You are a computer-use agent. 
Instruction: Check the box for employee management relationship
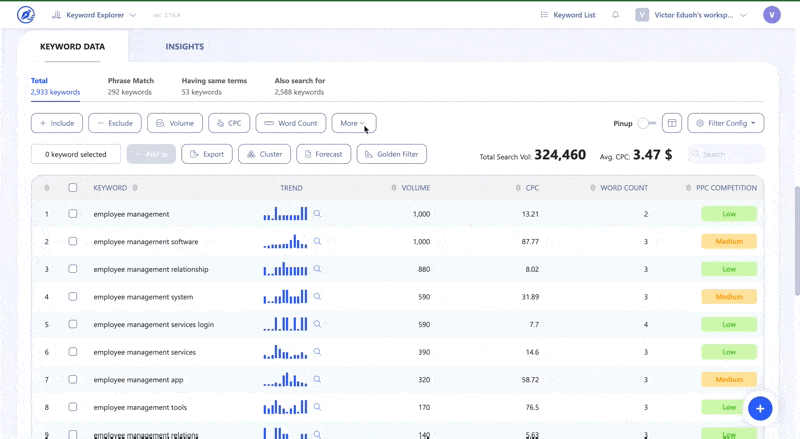pyautogui.click(x=73, y=269)
